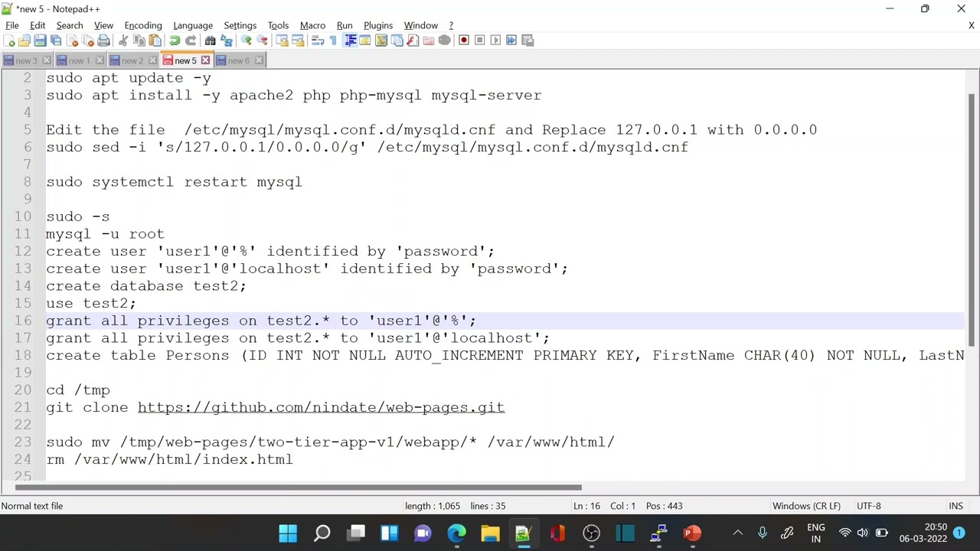Open Find with the binoculars icon
This screenshot has height=551, width=980.
tap(211, 41)
